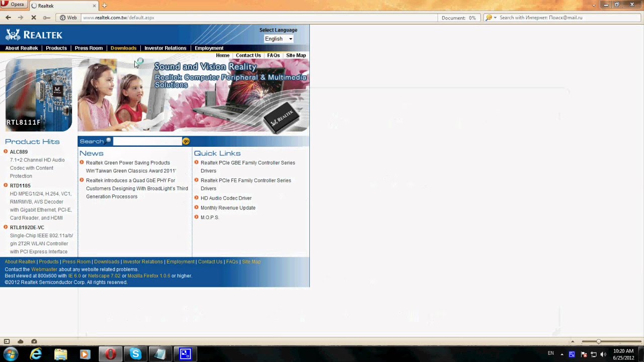Open the Products menu
Screen dimensions: 644x362
[x=56, y=48]
